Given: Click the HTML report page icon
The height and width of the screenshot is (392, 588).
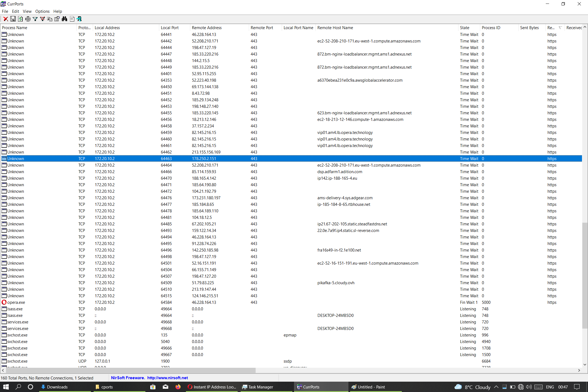Looking at the screenshot, I should [x=72, y=19].
